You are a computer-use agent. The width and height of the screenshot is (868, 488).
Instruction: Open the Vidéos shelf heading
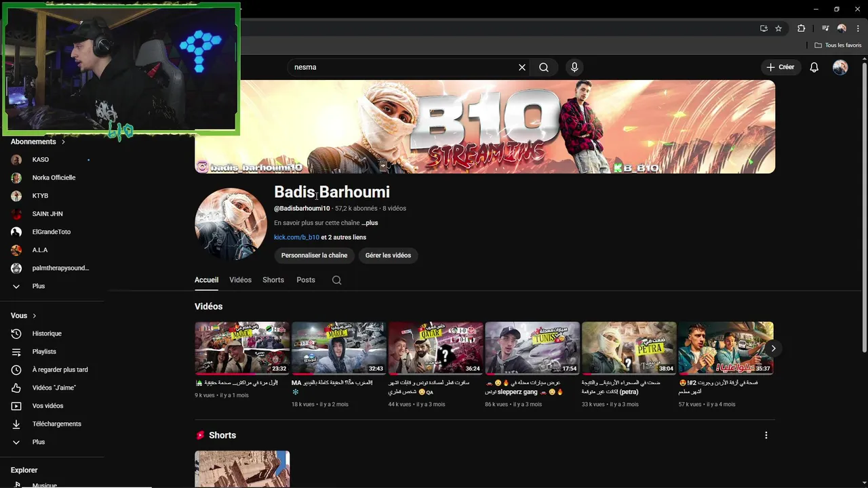click(208, 306)
